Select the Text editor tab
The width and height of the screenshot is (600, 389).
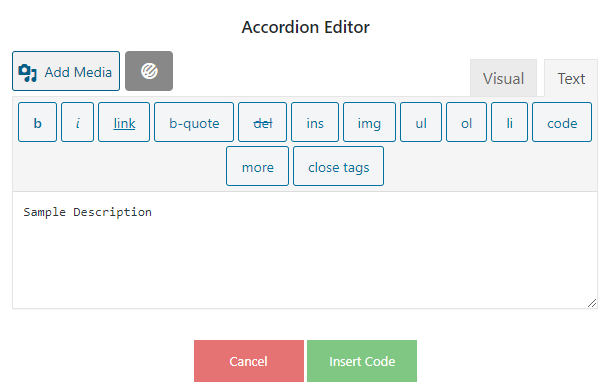(571, 78)
